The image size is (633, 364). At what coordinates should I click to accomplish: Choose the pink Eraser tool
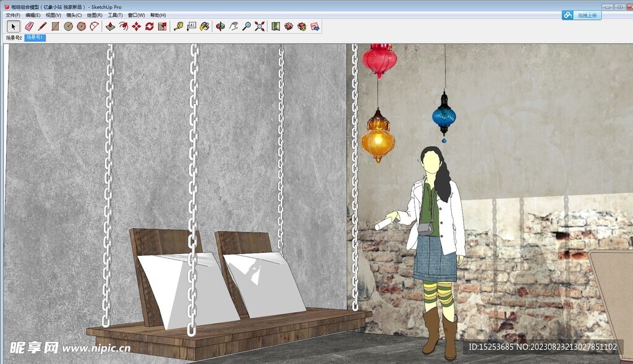point(29,27)
